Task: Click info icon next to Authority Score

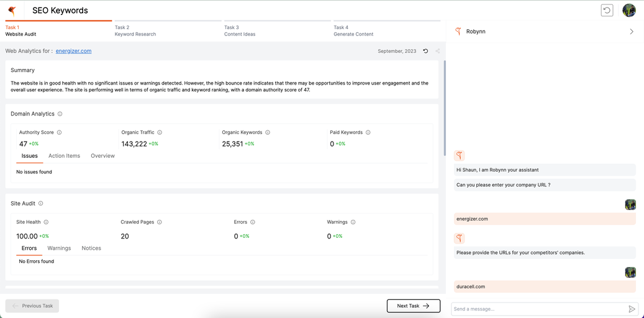Action: (x=59, y=132)
